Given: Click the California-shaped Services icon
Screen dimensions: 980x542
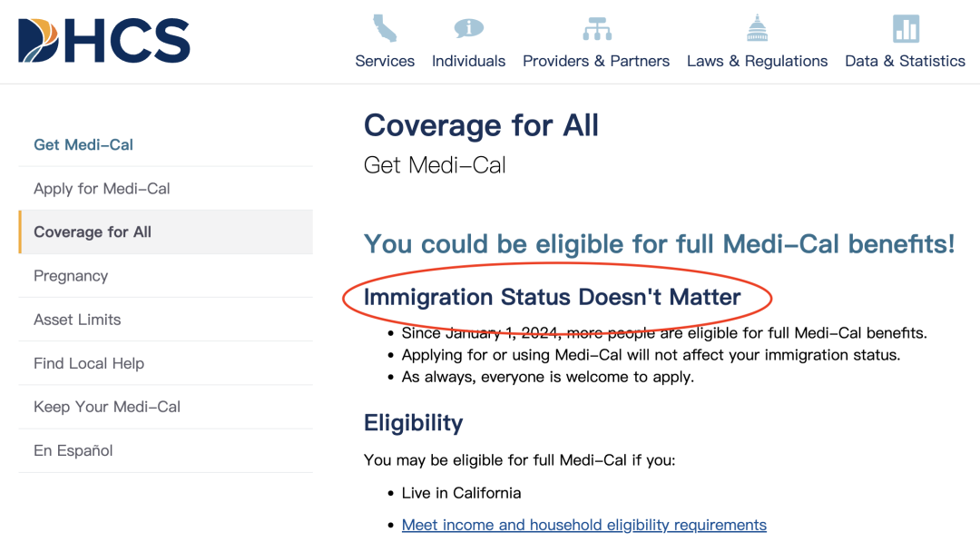Looking at the screenshot, I should click(385, 28).
